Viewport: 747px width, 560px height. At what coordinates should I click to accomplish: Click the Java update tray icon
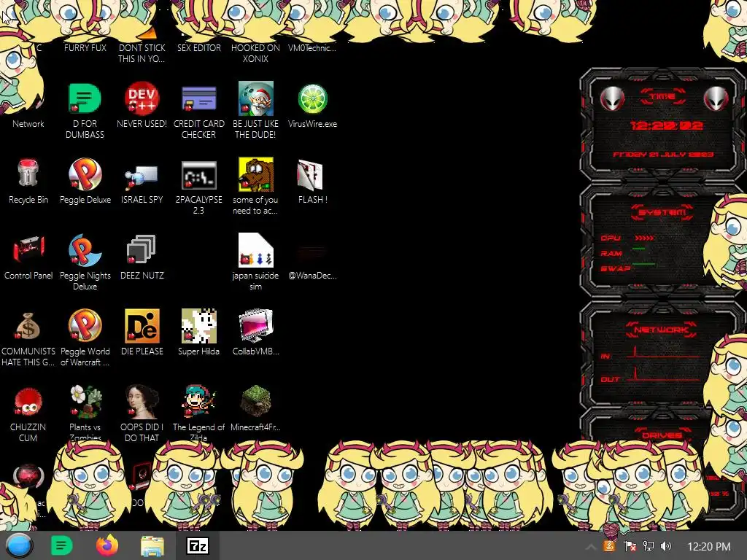coord(609,546)
